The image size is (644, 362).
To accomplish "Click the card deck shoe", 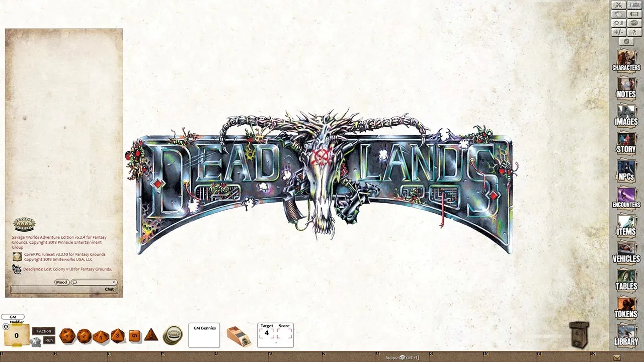I will pyautogui.click(x=238, y=337).
